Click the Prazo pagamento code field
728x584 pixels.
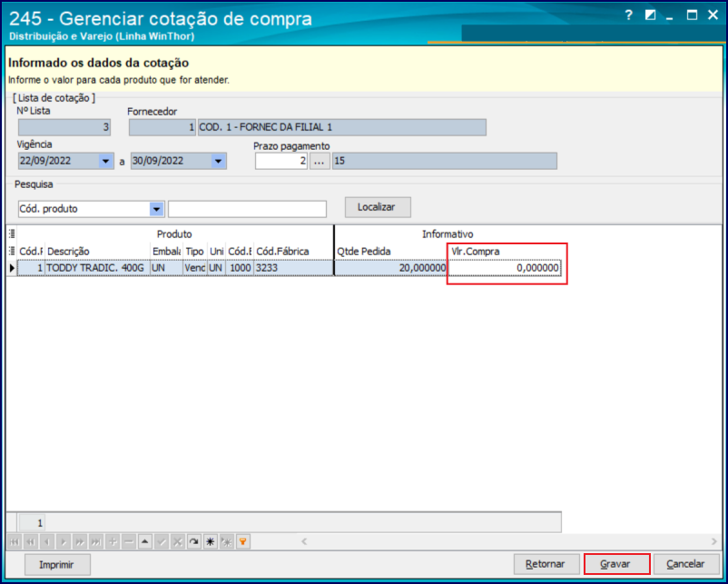click(x=280, y=162)
